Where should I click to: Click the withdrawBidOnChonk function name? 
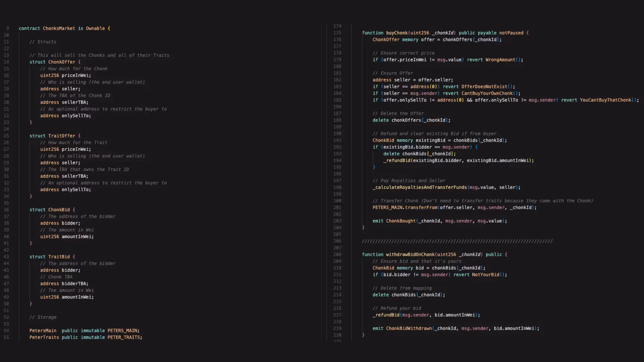click(410, 254)
